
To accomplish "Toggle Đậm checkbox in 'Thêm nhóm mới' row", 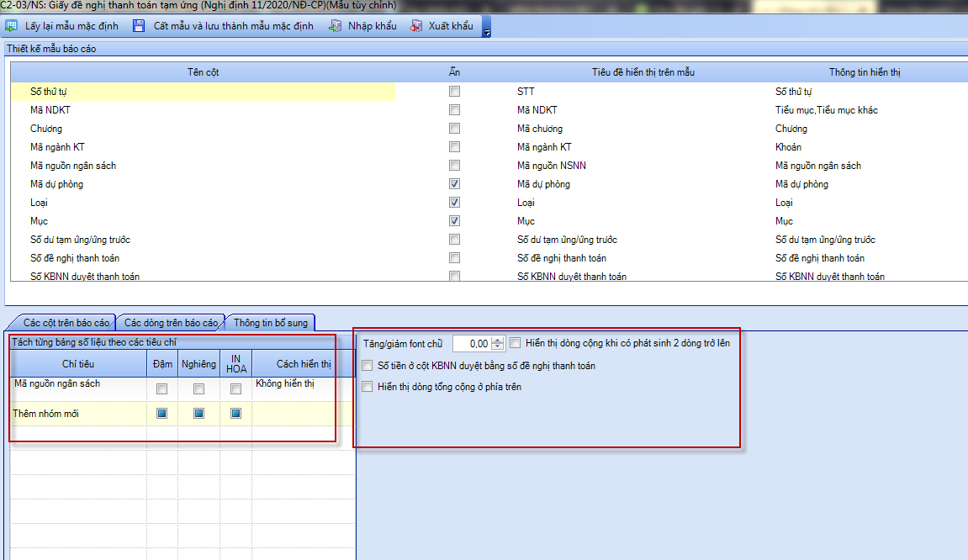I will (161, 413).
